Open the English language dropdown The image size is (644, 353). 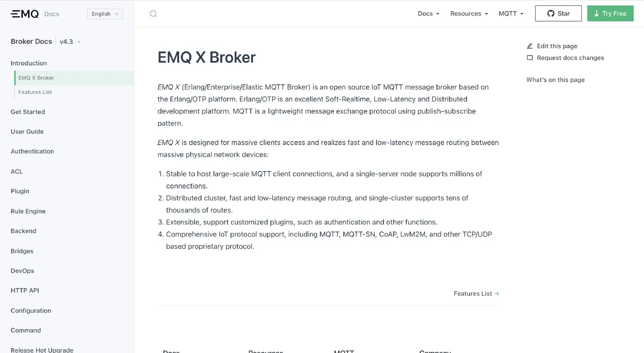(x=105, y=14)
